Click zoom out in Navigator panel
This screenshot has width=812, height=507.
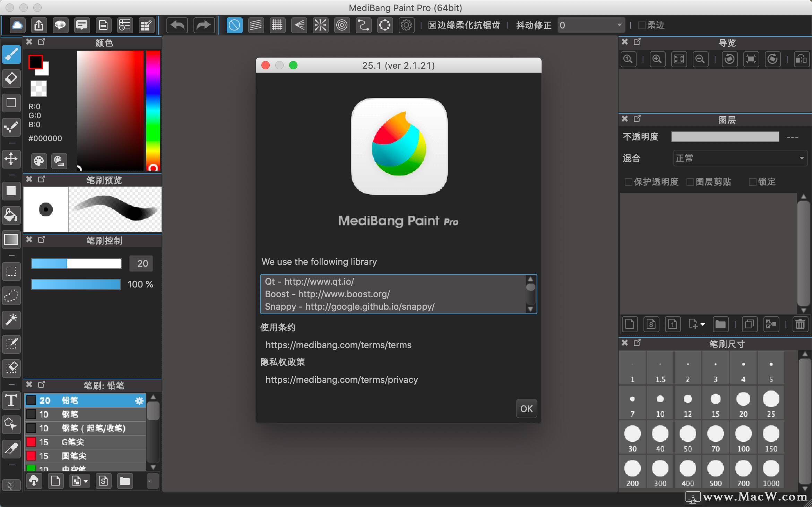click(x=700, y=59)
